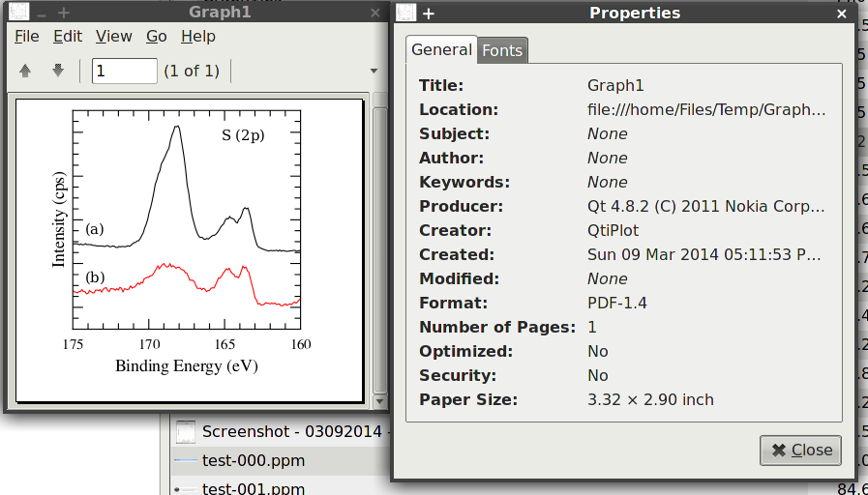The image size is (868, 495).
Task: Click the page number input field
Action: (125, 71)
